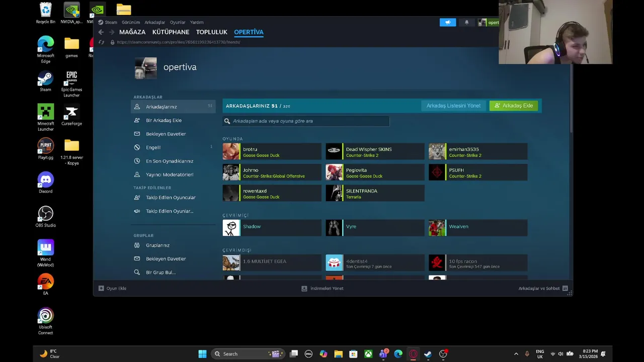644x362 pixels.
Task: Focus the friends search field
Action: tap(306, 121)
